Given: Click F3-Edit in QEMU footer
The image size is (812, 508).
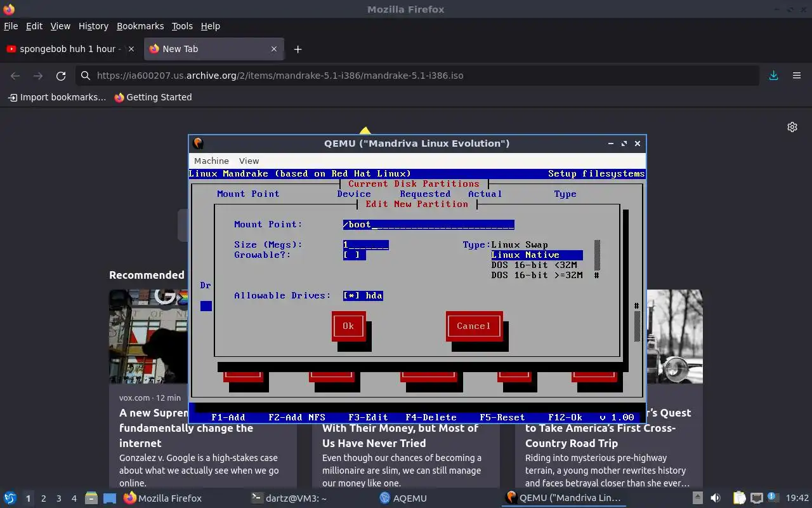Looking at the screenshot, I should 368,417.
